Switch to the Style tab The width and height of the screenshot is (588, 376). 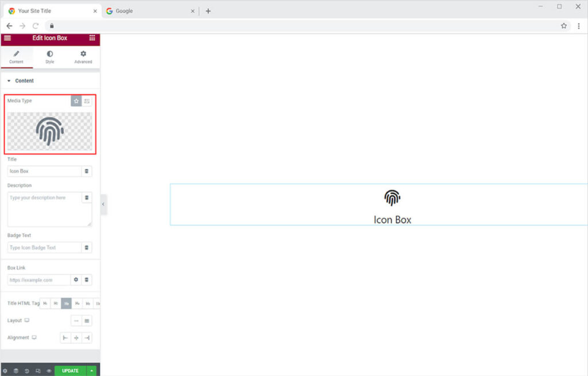point(50,57)
